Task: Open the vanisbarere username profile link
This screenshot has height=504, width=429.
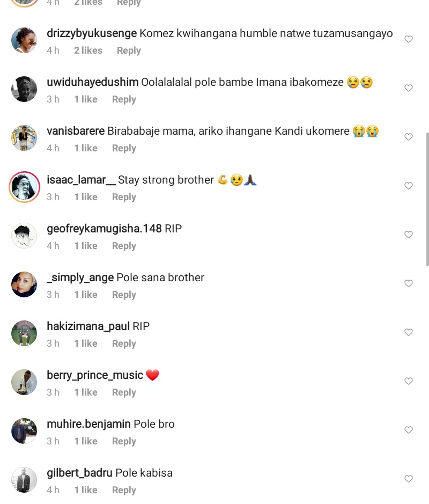Action: 76,131
